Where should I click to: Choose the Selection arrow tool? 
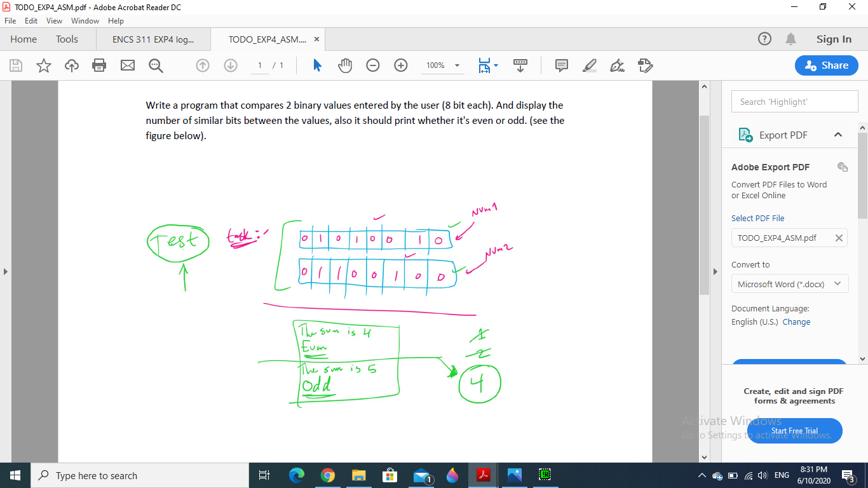(318, 65)
